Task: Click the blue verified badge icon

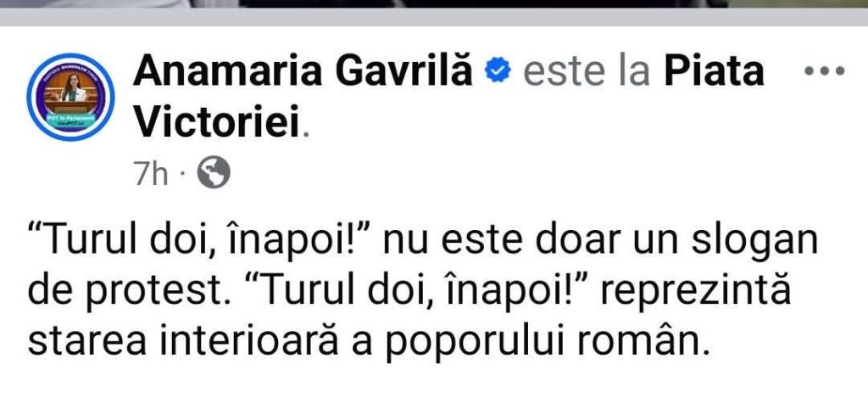Action: [x=497, y=71]
